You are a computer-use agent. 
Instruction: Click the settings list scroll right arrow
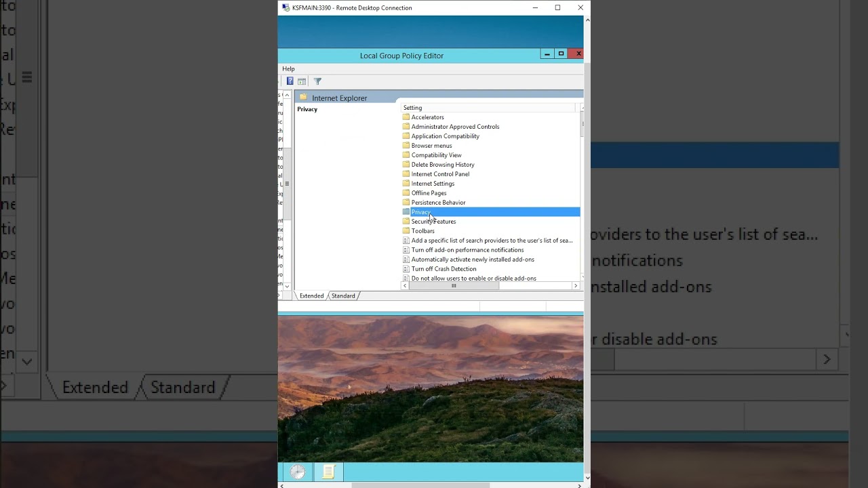click(576, 286)
